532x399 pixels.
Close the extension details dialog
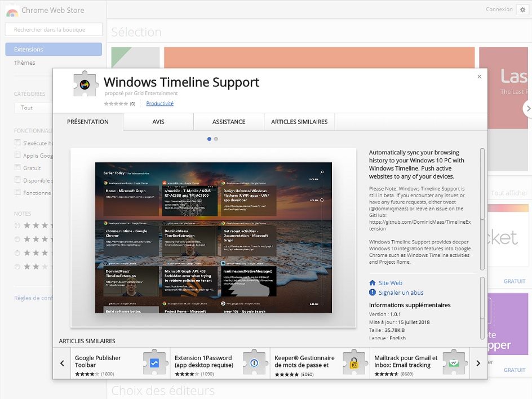point(480,77)
